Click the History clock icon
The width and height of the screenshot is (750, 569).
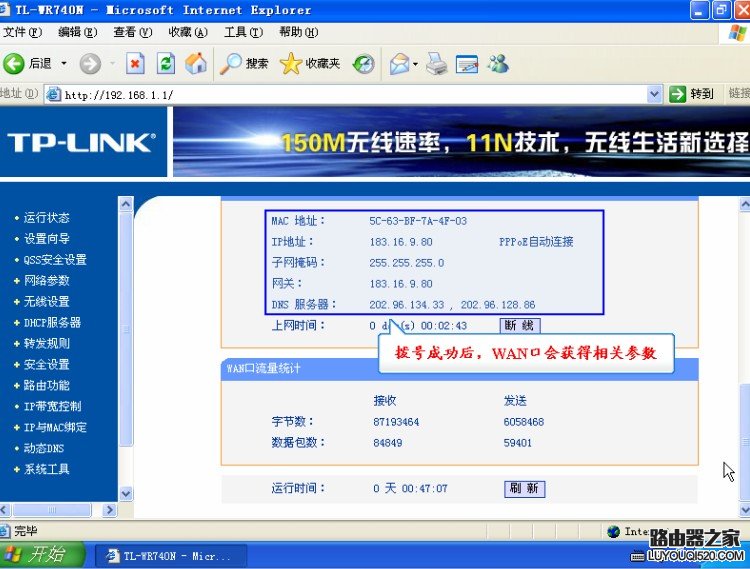[x=364, y=64]
